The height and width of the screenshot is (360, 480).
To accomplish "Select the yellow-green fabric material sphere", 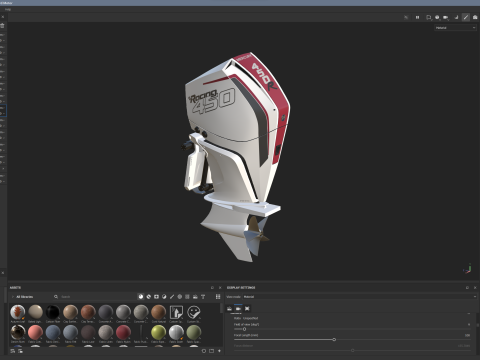I will [x=159, y=332].
